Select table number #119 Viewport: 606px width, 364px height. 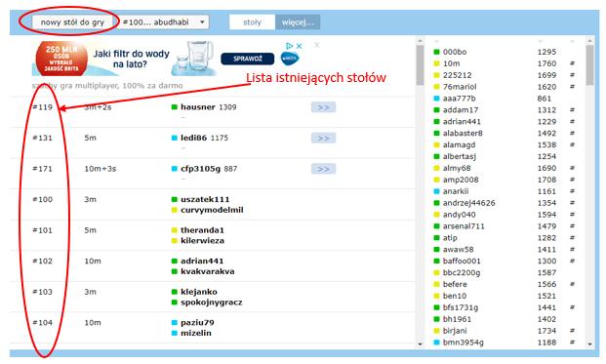tap(43, 107)
